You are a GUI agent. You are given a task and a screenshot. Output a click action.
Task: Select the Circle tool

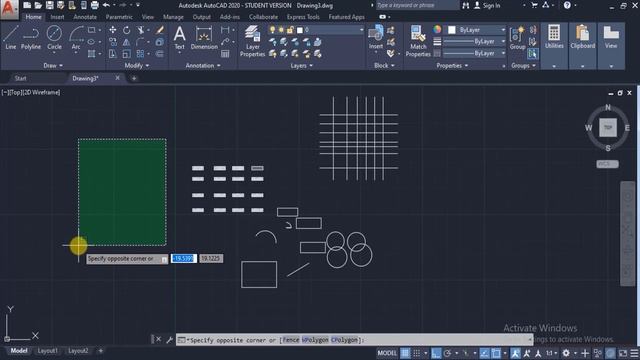tap(54, 38)
